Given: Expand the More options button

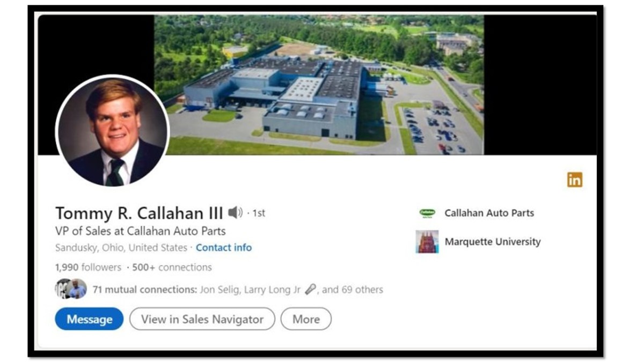Looking at the screenshot, I should [306, 319].
